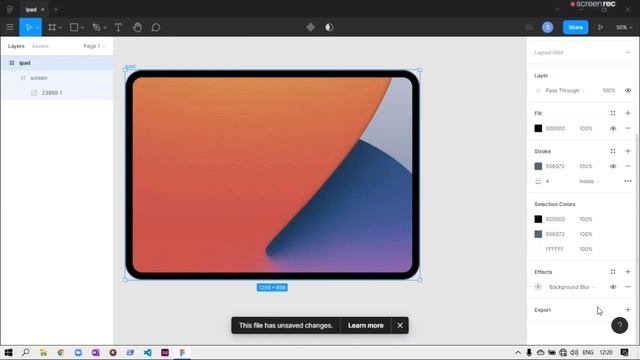Open the 50% zoom dropdown

624,27
